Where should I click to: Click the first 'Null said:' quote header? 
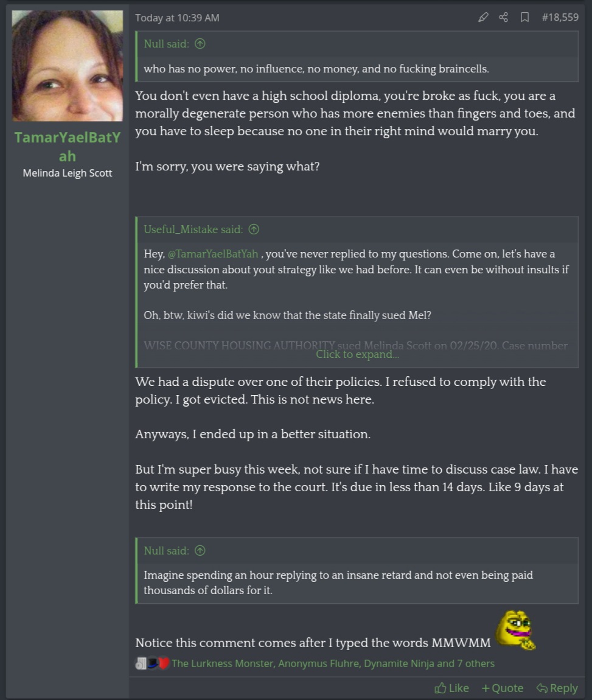(166, 44)
